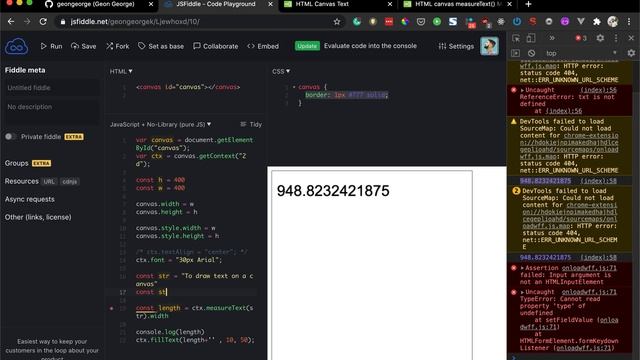The height and width of the screenshot is (360, 640).
Task: Clear the console
Action: (x=531, y=53)
